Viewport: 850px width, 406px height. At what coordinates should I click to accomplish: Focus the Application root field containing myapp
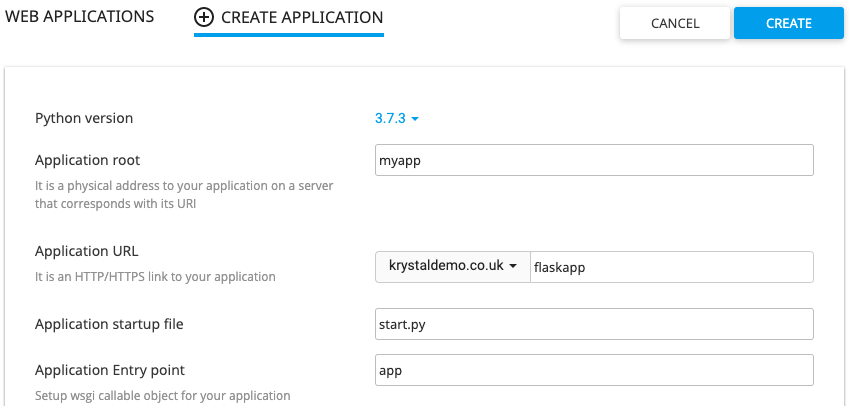(594, 160)
